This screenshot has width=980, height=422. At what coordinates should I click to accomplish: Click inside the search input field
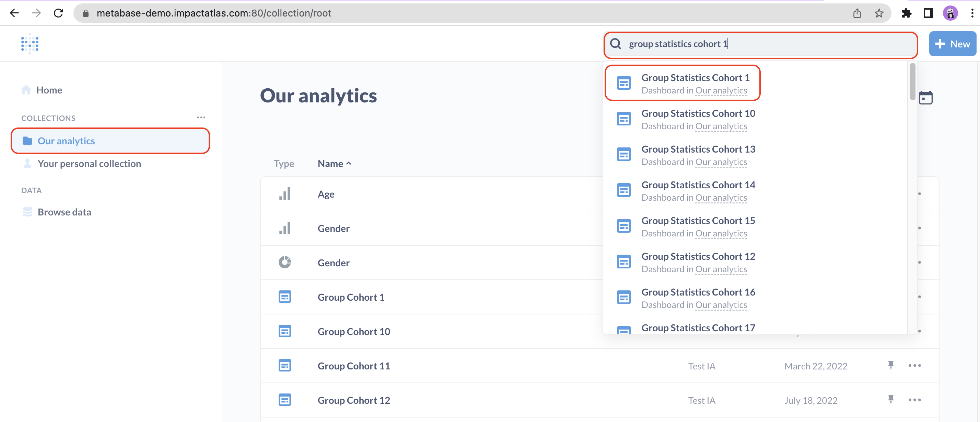click(799, 44)
